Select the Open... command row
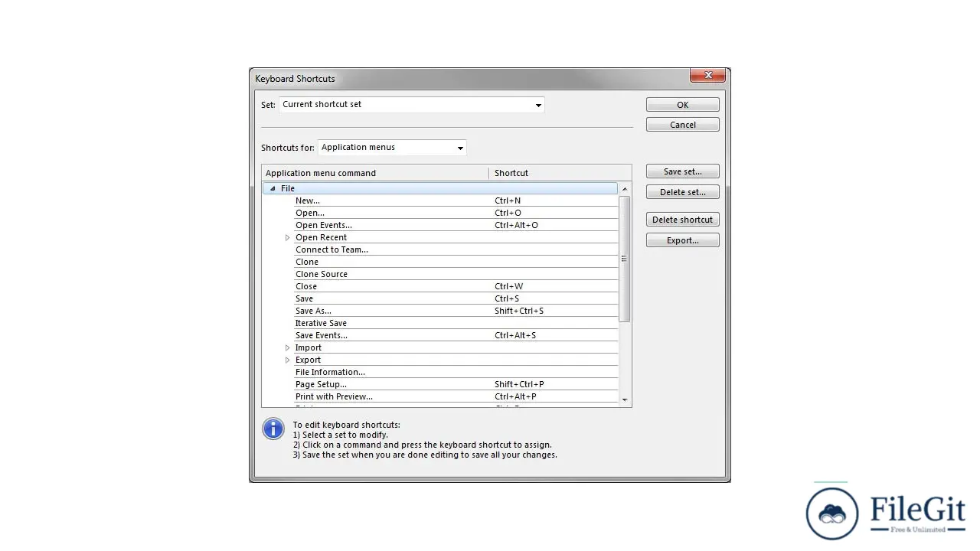980x551 pixels. pos(456,213)
